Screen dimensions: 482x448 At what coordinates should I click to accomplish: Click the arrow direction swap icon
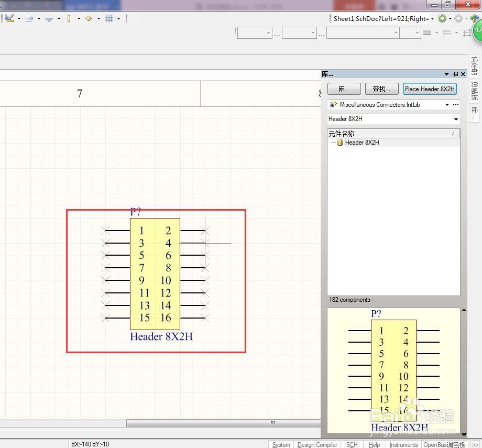(467, 32)
